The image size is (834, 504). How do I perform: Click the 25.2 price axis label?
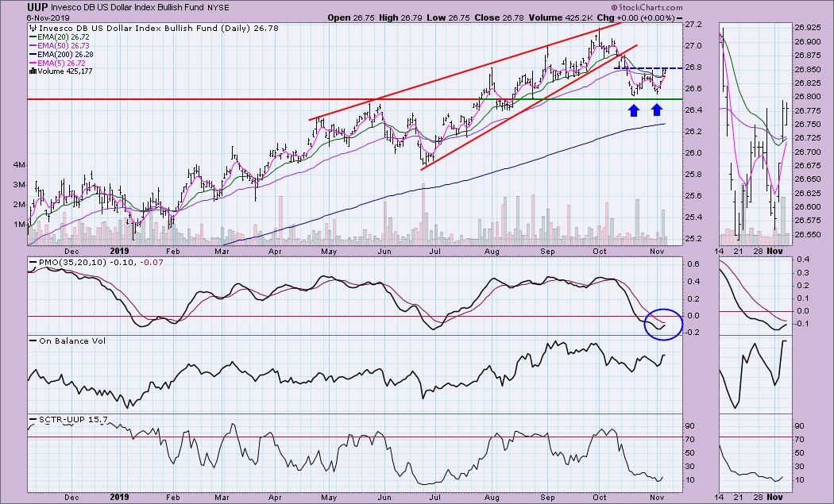pos(694,238)
